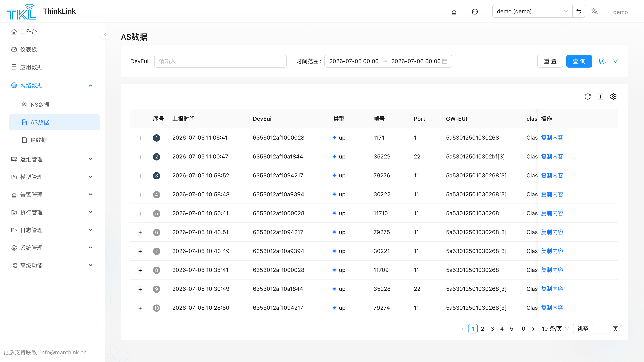
Task: Click the globe icon beside 网络数据
Action: coord(14,85)
